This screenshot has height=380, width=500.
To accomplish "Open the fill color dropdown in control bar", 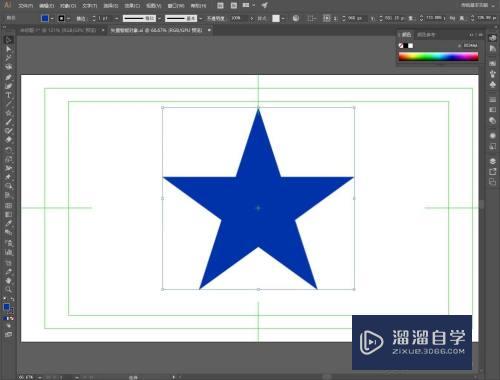I will click(52, 19).
